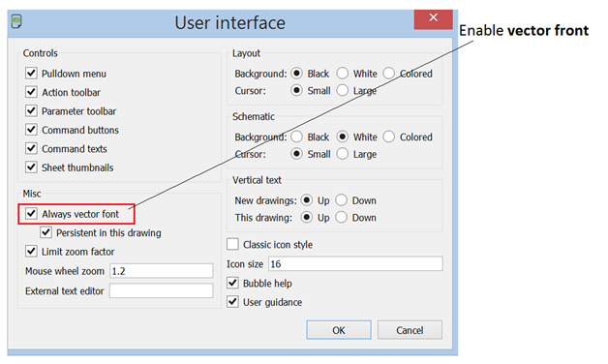Toggle the Command texts checkbox
Image resolution: width=608 pixels, height=364 pixels.
point(31,148)
